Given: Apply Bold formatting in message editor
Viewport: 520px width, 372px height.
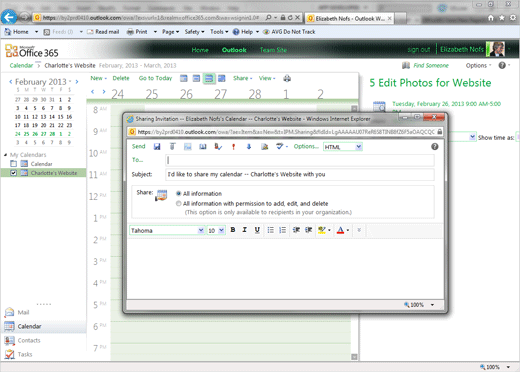Looking at the screenshot, I should point(233,230).
